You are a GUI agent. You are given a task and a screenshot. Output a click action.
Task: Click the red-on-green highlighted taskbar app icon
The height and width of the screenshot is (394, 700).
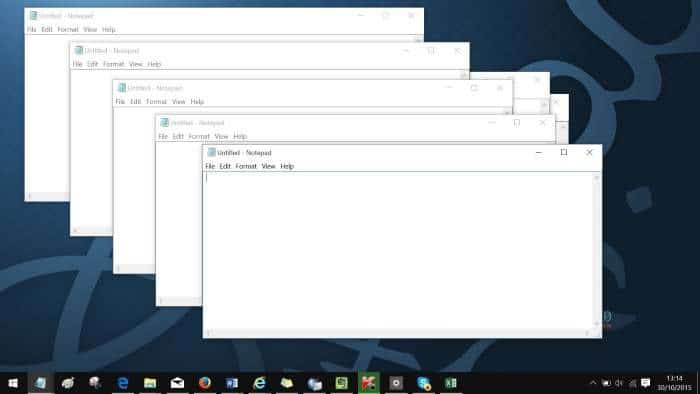[369, 383]
